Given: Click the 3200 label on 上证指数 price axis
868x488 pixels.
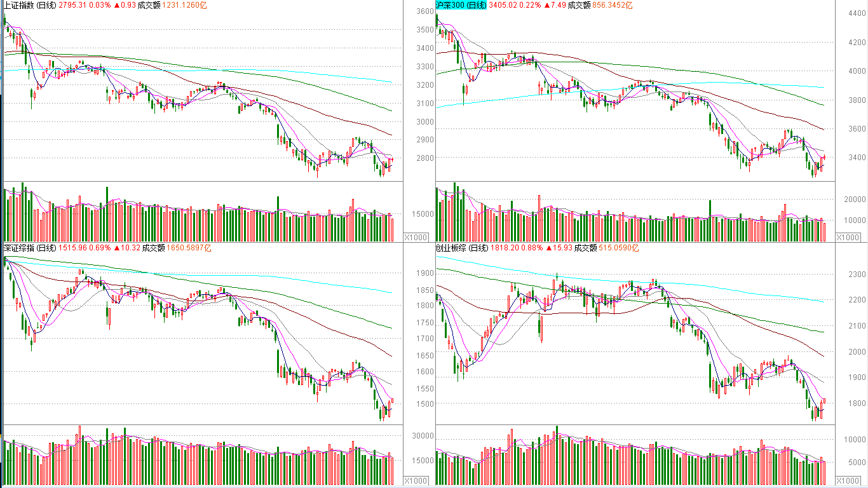Looking at the screenshot, I should pos(425,85).
